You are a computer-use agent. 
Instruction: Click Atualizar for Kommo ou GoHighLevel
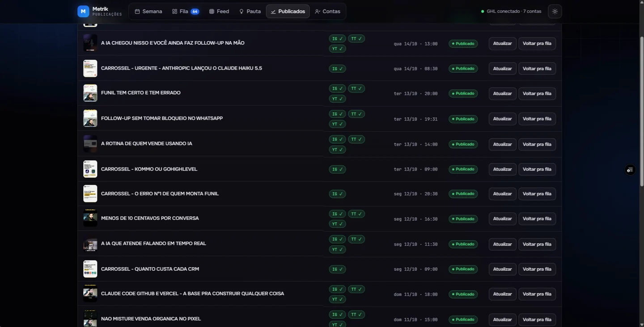coord(502,169)
